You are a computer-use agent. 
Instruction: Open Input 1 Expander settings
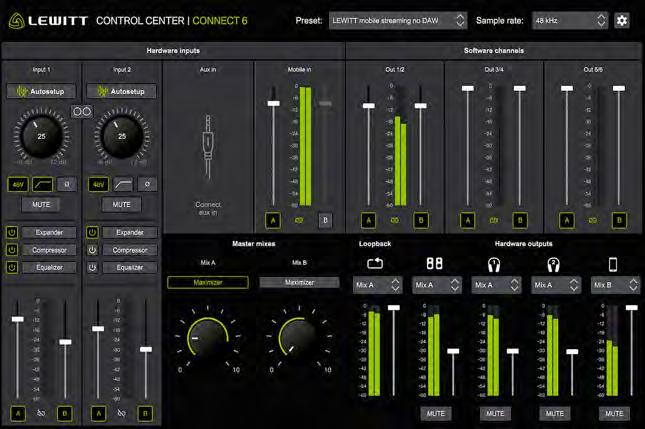tap(49, 232)
